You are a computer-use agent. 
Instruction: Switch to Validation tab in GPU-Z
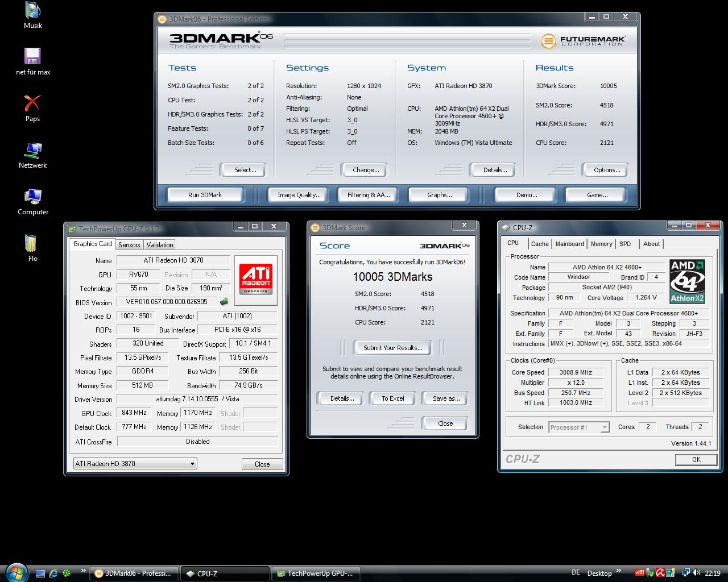point(159,245)
